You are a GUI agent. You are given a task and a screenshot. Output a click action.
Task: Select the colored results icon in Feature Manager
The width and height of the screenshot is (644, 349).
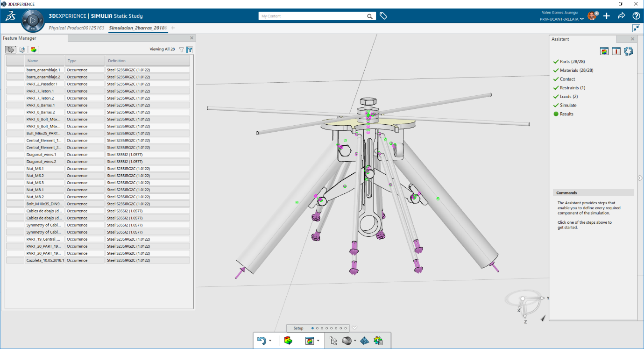coord(34,49)
